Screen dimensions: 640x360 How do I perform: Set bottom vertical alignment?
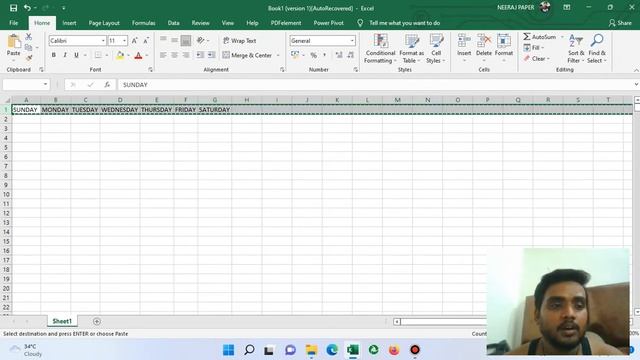[186, 40]
